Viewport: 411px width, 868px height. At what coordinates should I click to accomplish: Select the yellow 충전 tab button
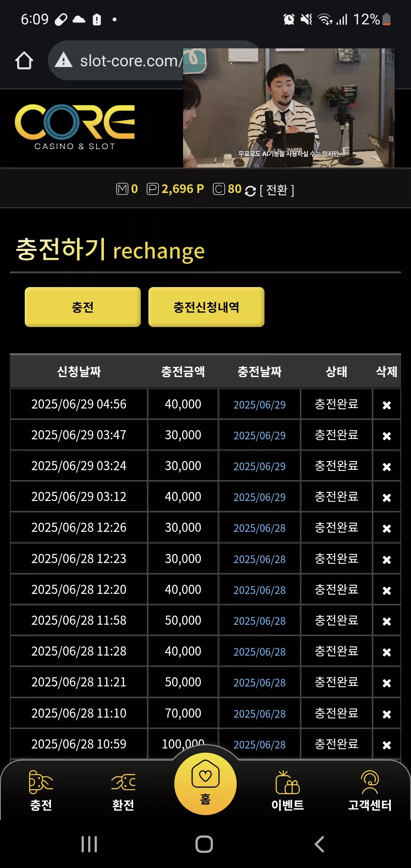click(x=83, y=307)
